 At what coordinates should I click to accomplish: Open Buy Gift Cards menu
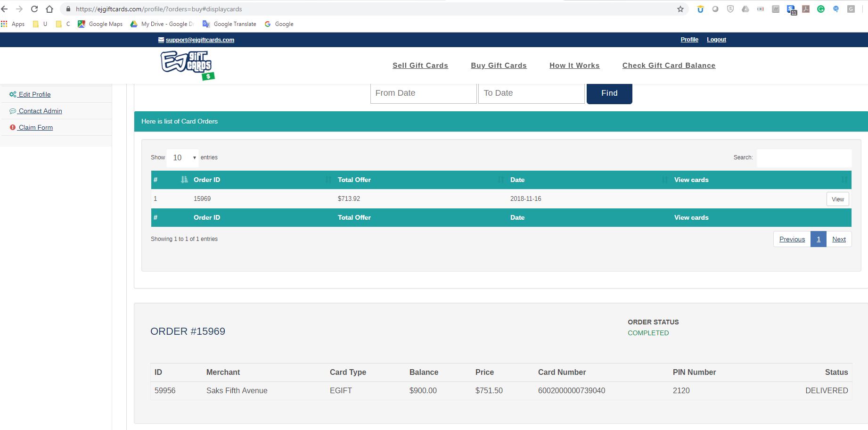[499, 66]
